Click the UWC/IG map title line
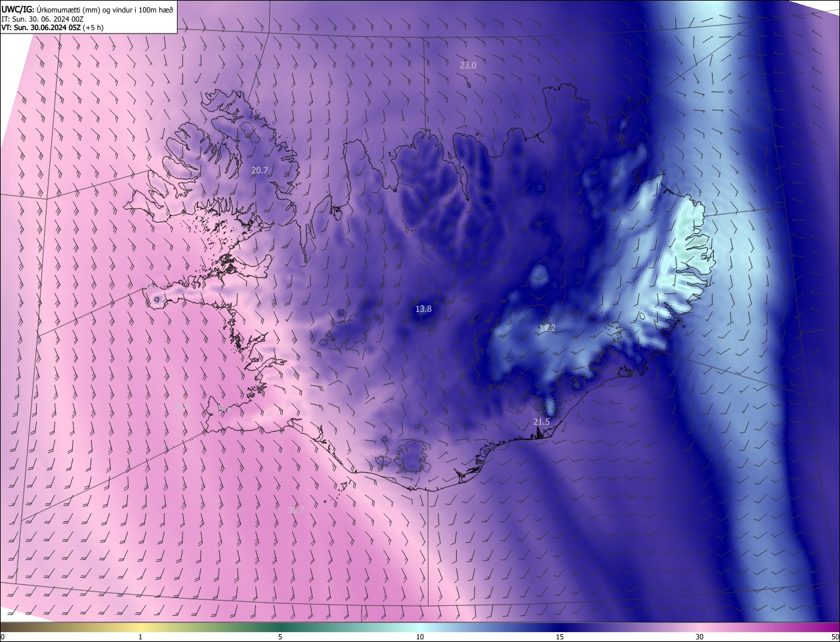 (86, 9)
